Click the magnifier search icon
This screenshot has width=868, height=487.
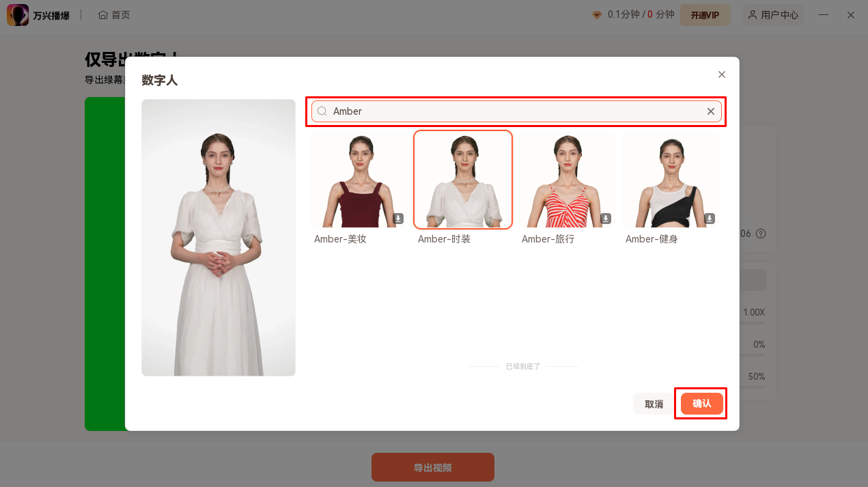coord(322,111)
